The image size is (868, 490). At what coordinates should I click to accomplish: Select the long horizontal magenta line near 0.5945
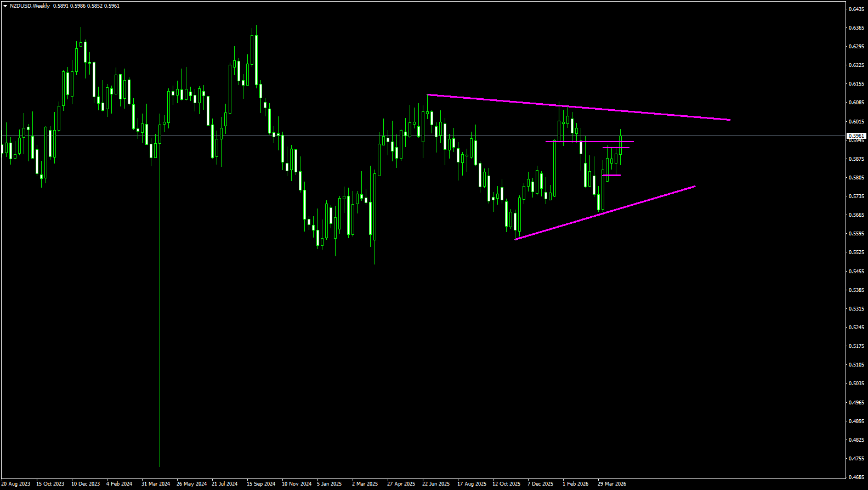coord(589,142)
